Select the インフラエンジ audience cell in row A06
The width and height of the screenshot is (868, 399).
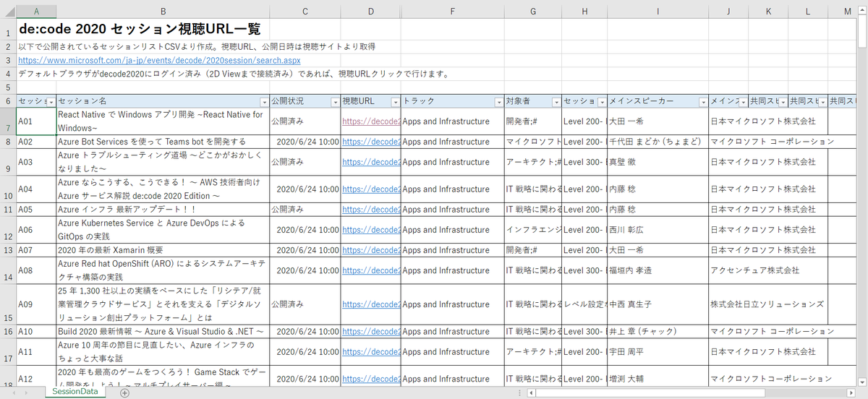(x=533, y=230)
